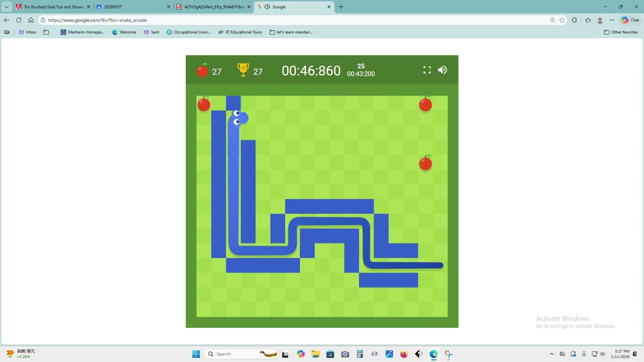644x362 pixels.
Task: Switch to the 20260107 tab
Action: tap(133, 7)
